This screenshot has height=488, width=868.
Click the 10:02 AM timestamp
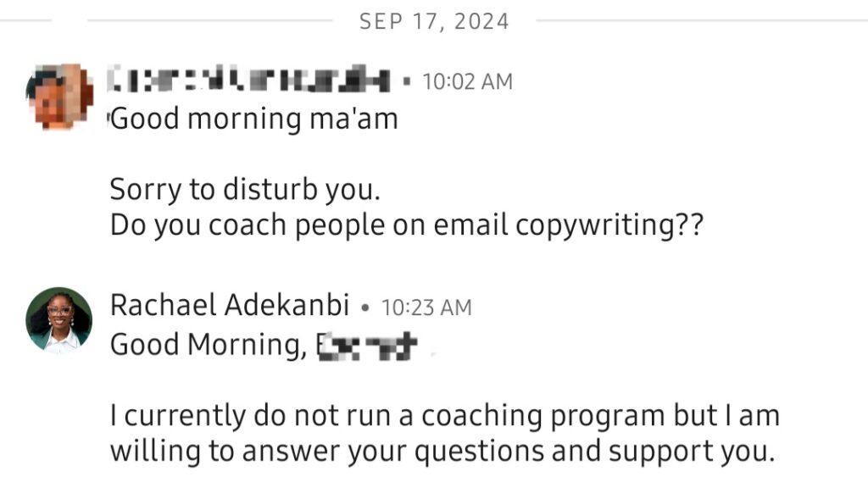(468, 81)
